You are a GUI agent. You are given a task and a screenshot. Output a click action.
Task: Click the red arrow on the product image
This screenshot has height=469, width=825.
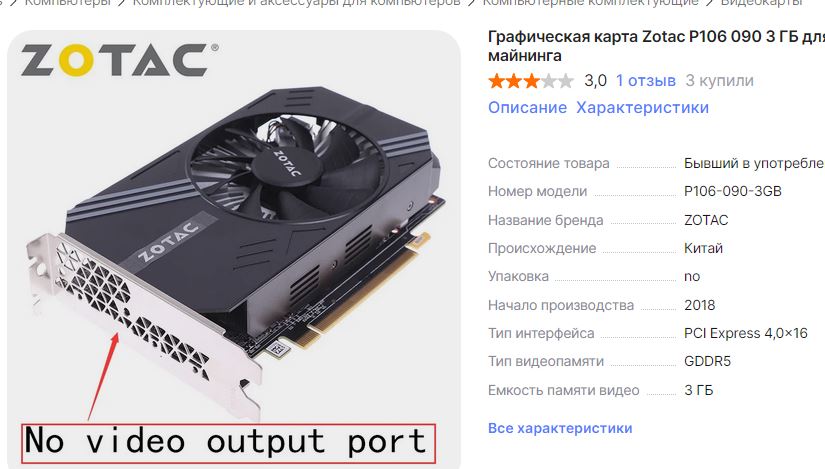click(x=104, y=375)
